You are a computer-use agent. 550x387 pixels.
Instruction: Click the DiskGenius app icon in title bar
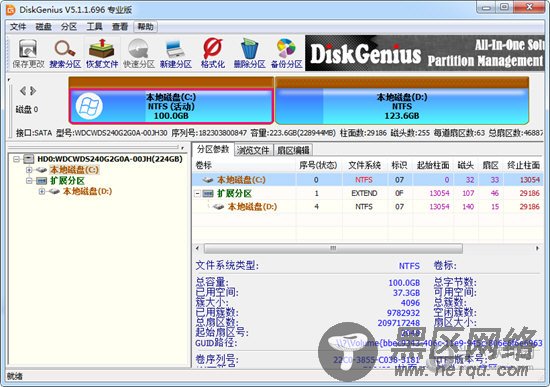coord(11,9)
